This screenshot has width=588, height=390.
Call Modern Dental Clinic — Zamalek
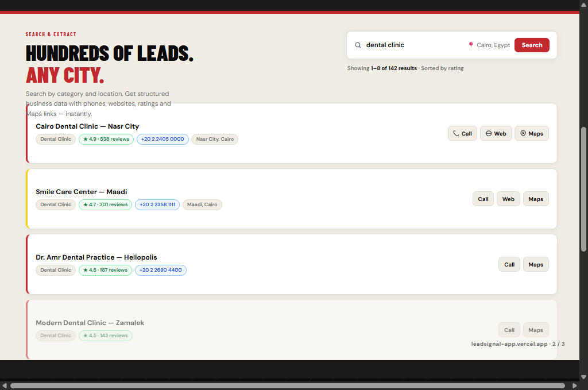509,330
